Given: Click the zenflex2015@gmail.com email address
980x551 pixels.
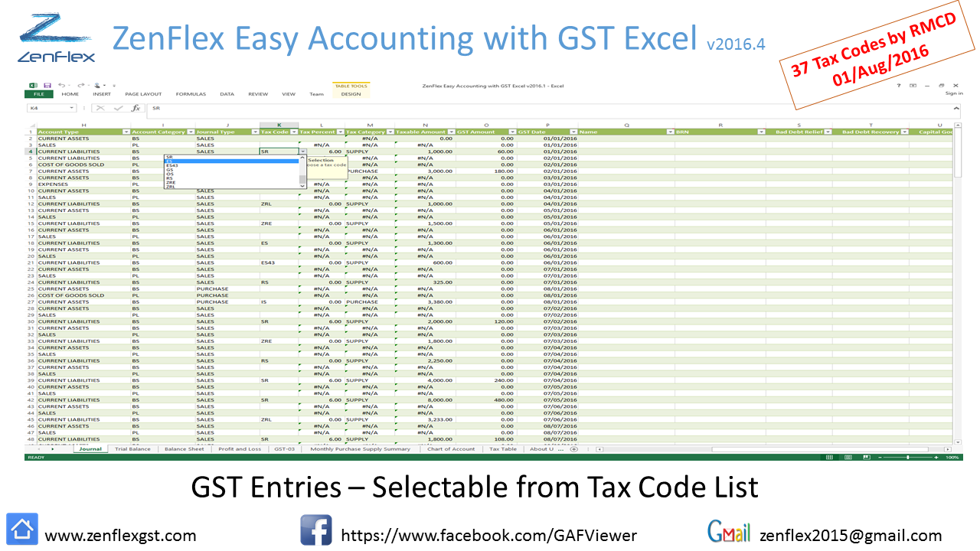Looking at the screenshot, I should pos(851,536).
